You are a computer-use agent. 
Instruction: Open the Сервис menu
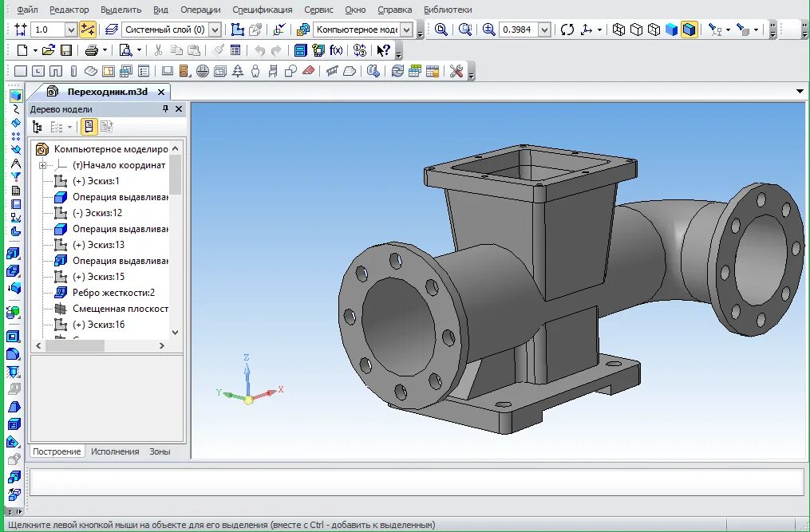click(x=318, y=10)
